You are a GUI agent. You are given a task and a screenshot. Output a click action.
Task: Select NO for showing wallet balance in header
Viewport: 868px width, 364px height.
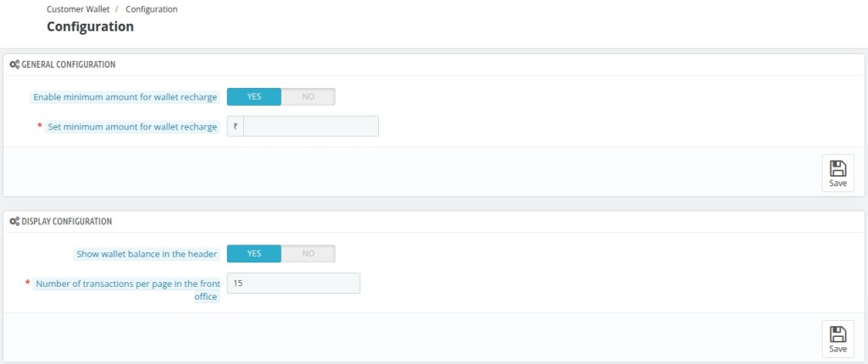[309, 253]
